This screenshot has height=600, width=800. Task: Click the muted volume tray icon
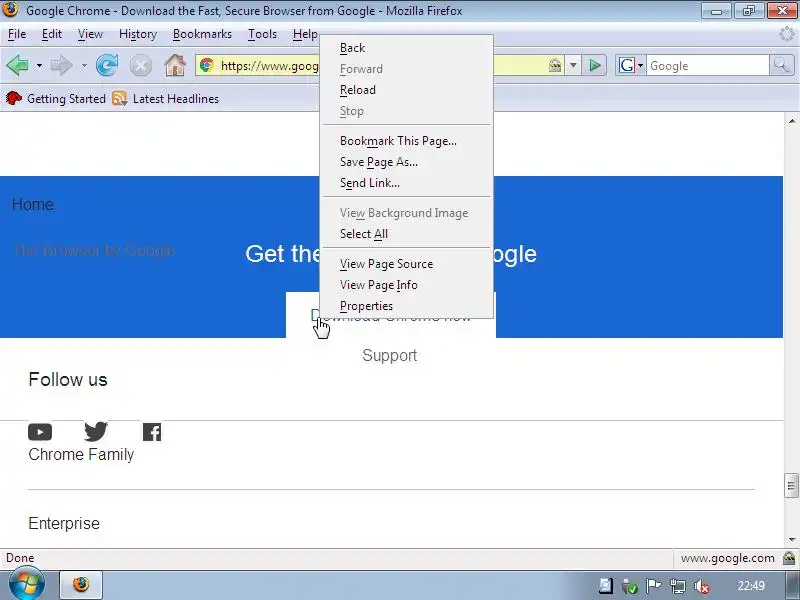pyautogui.click(x=702, y=586)
